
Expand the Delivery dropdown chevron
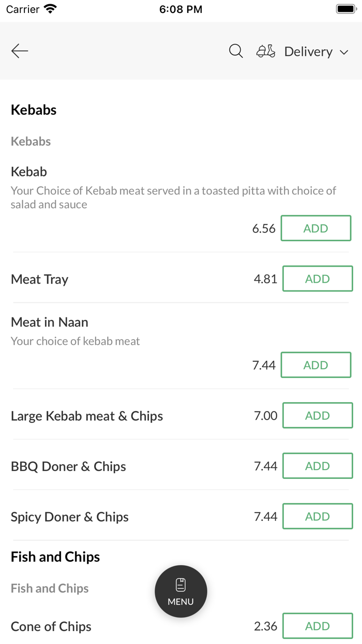pyautogui.click(x=344, y=52)
